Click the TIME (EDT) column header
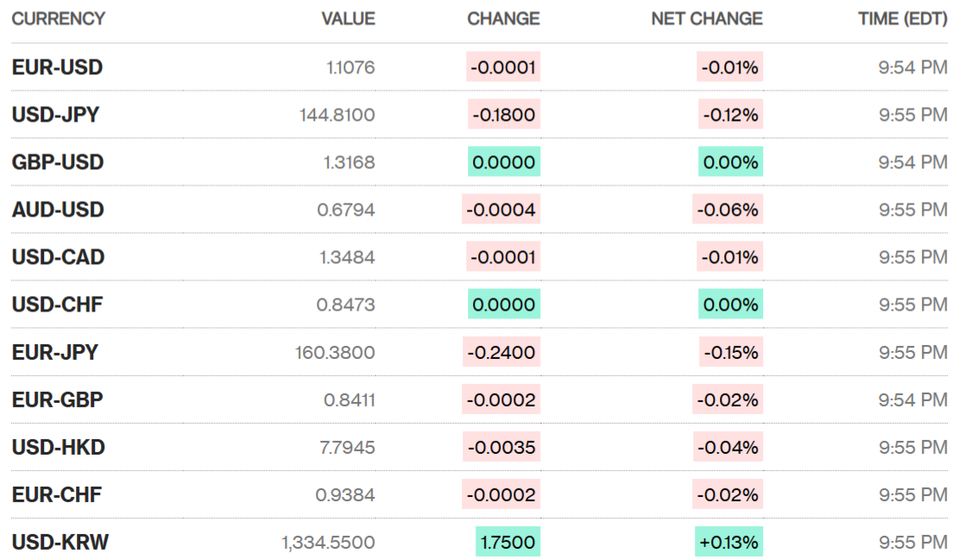 point(903,18)
